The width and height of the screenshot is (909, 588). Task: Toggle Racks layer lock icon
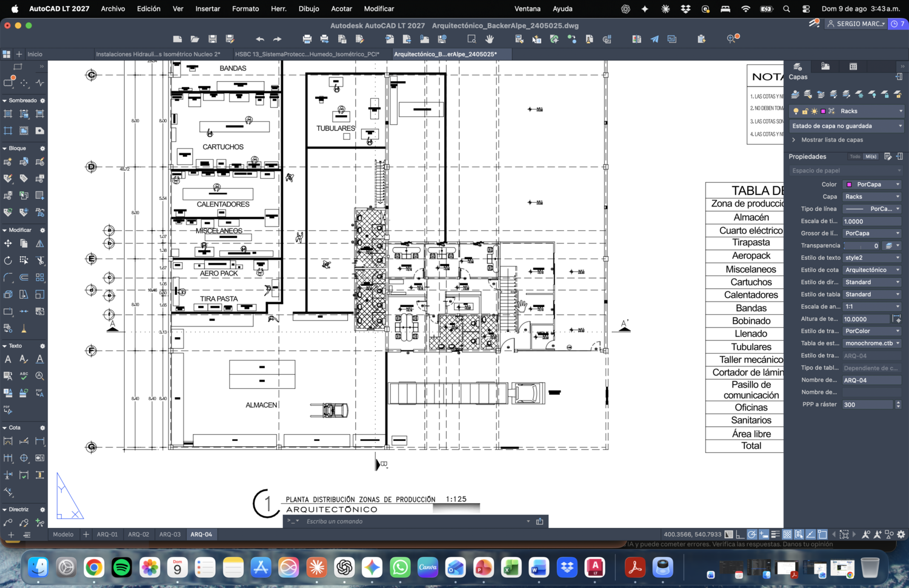805,111
